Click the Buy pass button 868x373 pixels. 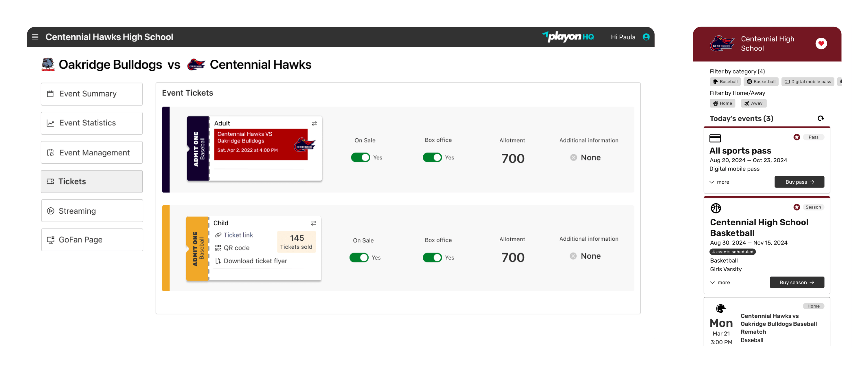(799, 182)
